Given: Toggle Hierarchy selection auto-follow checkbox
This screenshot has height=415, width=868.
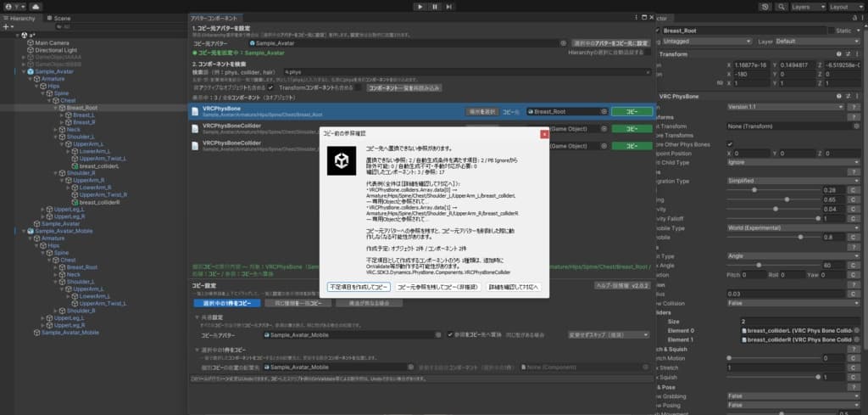Looking at the screenshot, I should coord(647,52).
